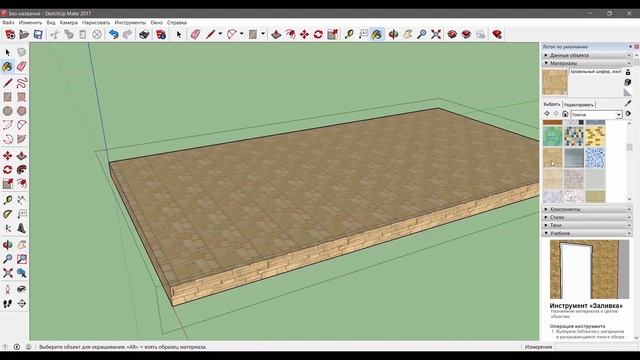Select the Tape Measure tool in left toolbar
Image resolution: width=640 pixels, height=360 pixels.
pyautogui.click(x=8, y=200)
